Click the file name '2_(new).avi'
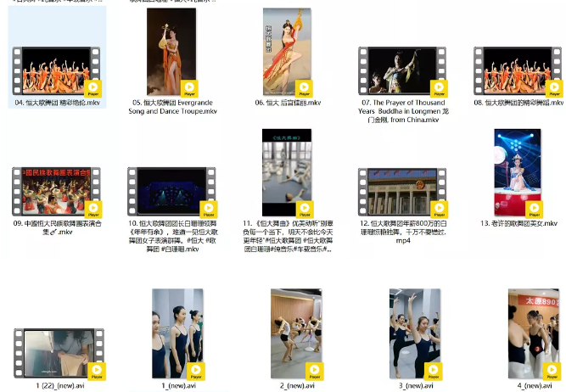Image resolution: width=566 pixels, height=392 pixels. (x=297, y=386)
